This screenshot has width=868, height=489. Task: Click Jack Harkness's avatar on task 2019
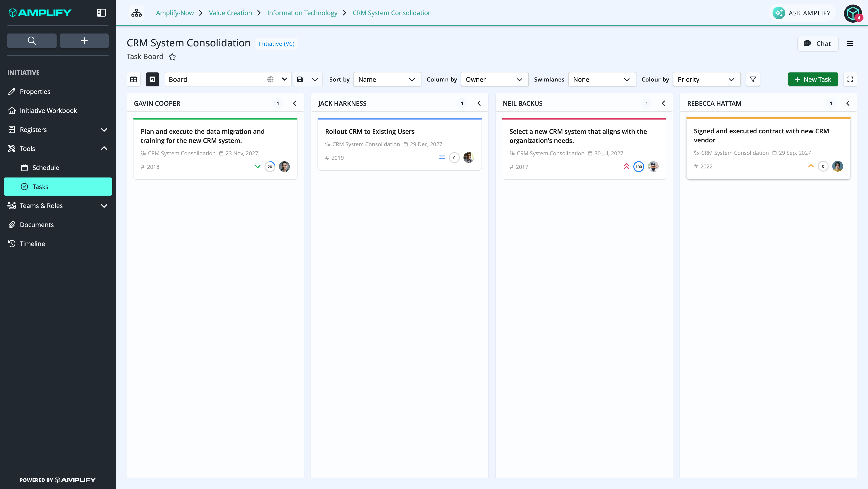(x=469, y=157)
